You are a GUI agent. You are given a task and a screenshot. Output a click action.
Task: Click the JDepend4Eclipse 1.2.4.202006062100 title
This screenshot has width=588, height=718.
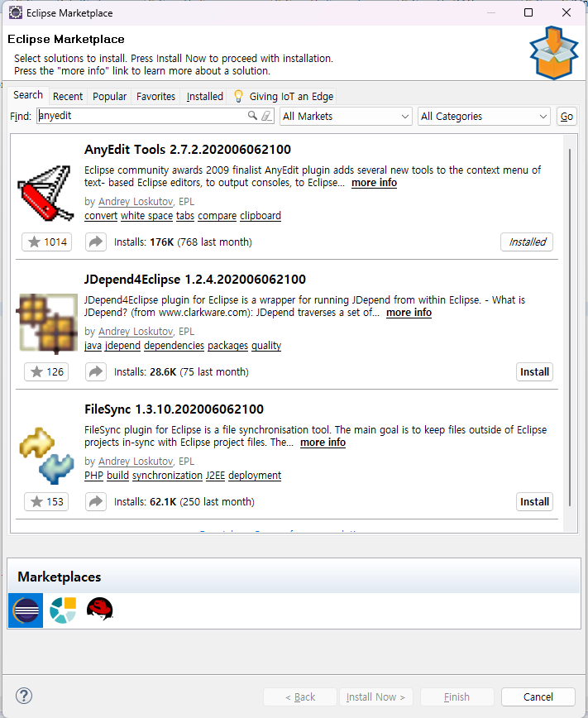coord(195,280)
